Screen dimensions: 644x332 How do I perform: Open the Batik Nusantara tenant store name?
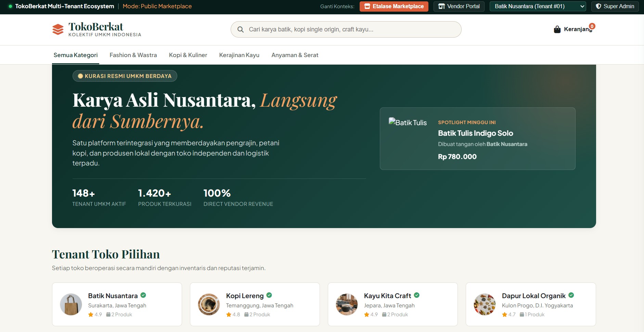(x=113, y=296)
